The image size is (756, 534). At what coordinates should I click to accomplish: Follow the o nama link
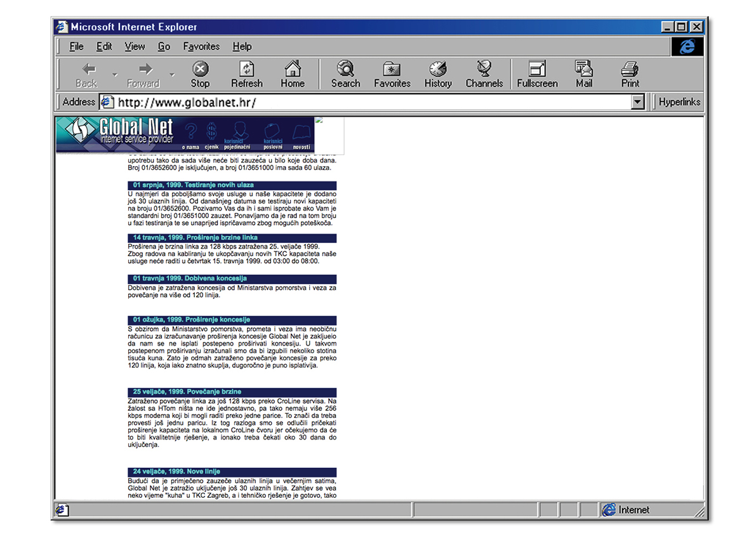192,133
